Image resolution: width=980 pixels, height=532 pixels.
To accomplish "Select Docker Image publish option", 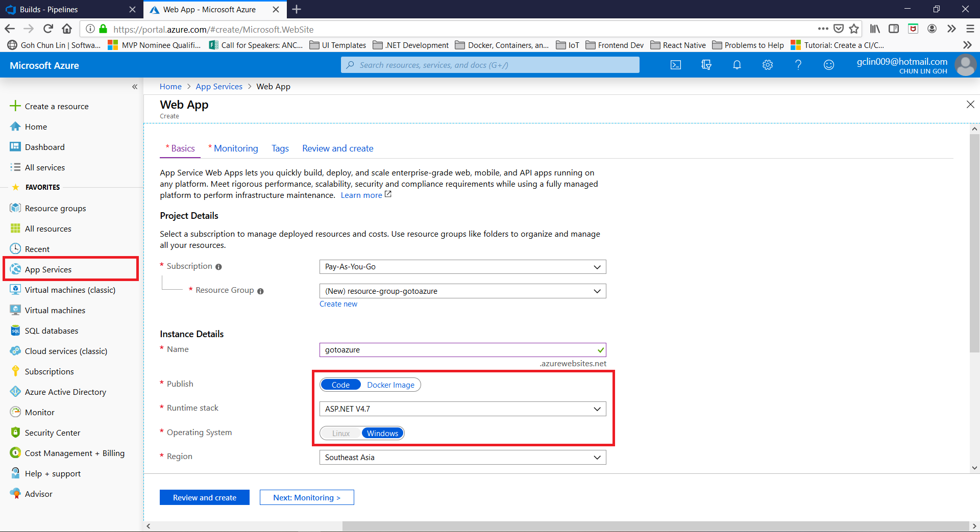I will click(390, 385).
